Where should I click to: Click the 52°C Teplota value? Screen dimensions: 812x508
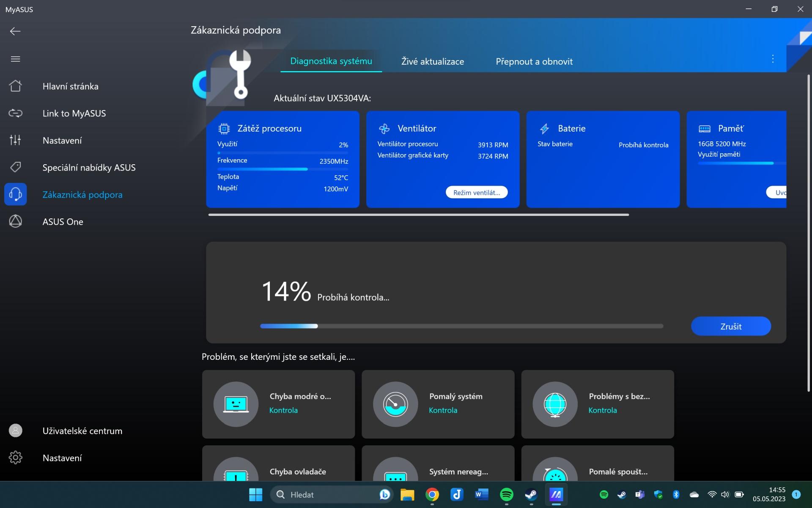pos(341,178)
